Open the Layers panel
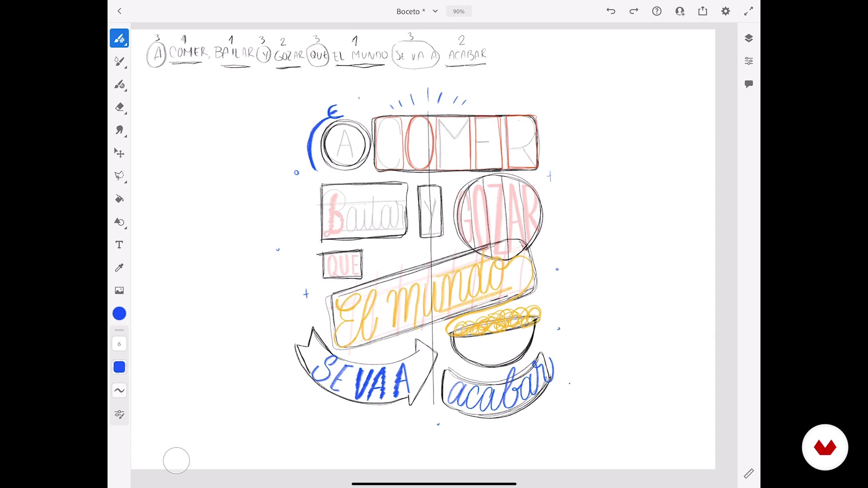Screen dimensions: 868x488 click(749, 38)
